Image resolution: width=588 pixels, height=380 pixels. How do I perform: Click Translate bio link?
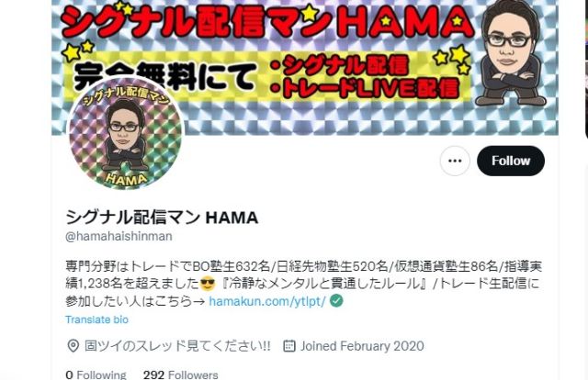(96, 319)
